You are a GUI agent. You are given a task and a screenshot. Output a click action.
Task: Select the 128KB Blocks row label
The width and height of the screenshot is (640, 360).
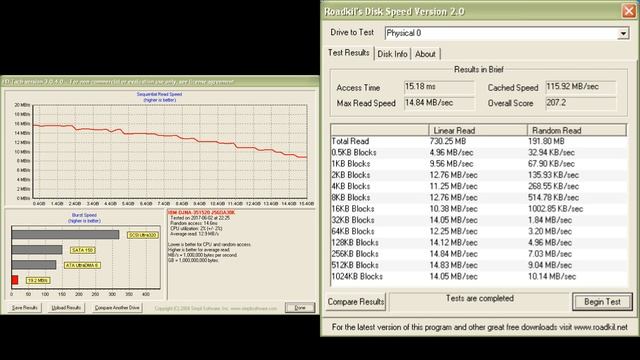pos(355,242)
